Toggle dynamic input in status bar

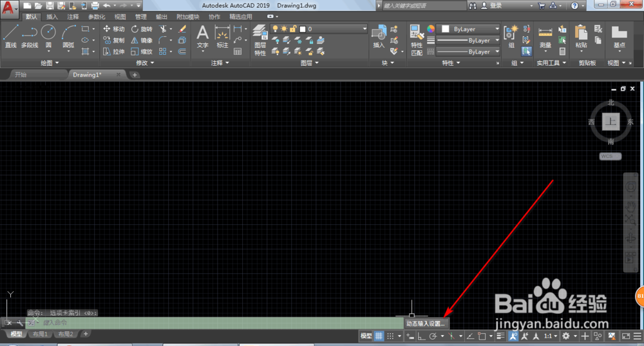click(410, 336)
